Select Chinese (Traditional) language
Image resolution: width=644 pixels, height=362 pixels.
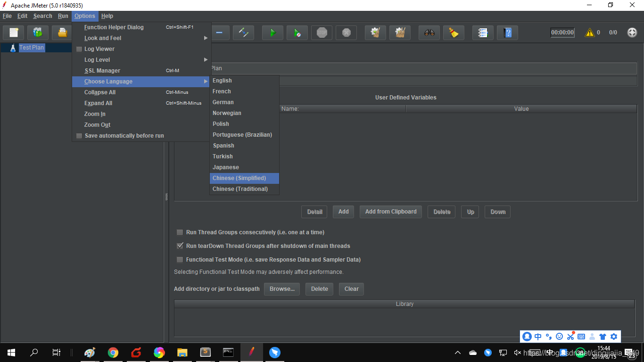click(x=244, y=189)
